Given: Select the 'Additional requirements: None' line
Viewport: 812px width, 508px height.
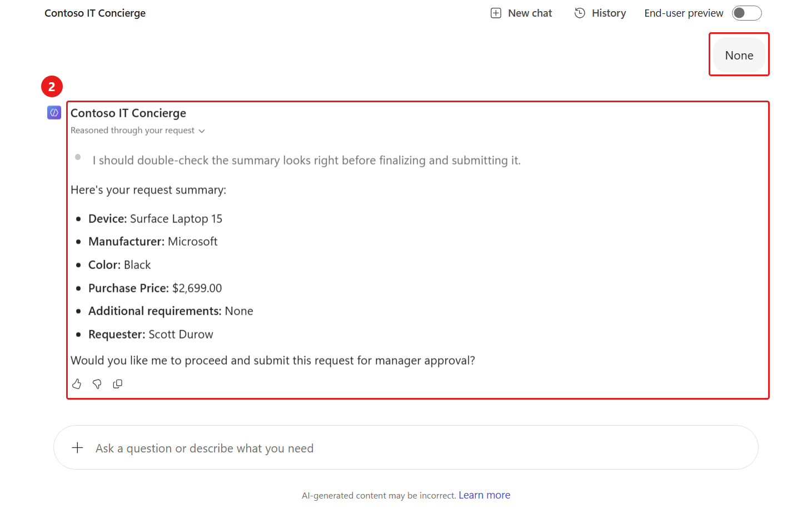Looking at the screenshot, I should (171, 311).
